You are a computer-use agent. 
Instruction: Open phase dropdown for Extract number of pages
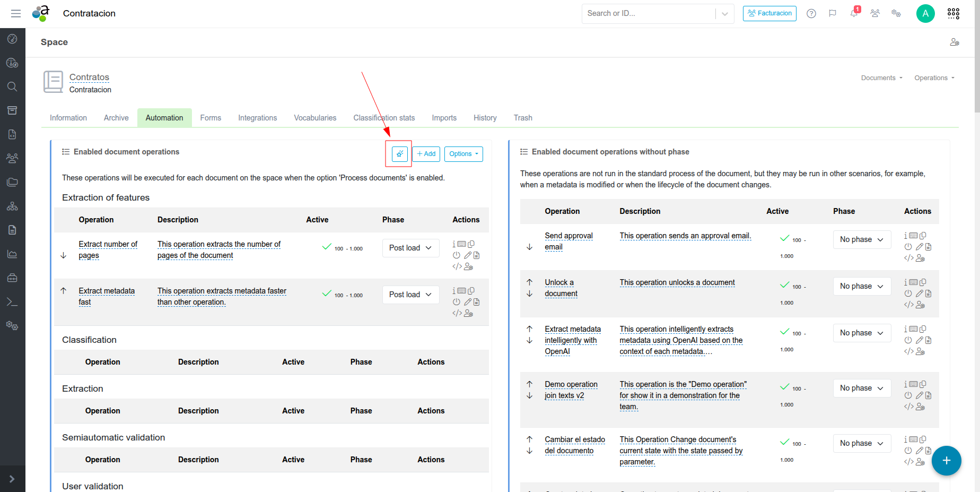coord(410,248)
